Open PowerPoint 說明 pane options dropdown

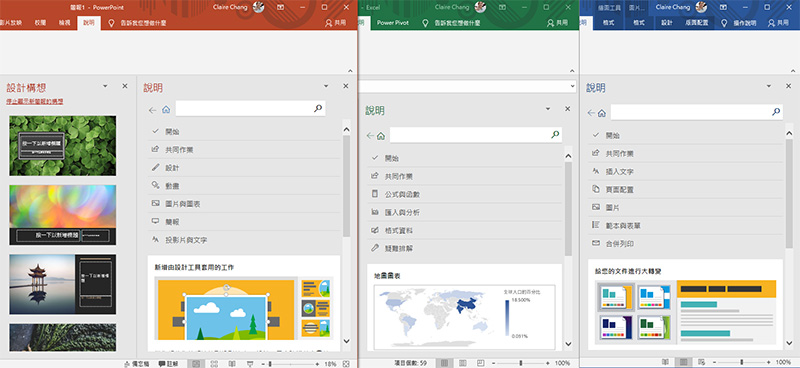point(326,86)
